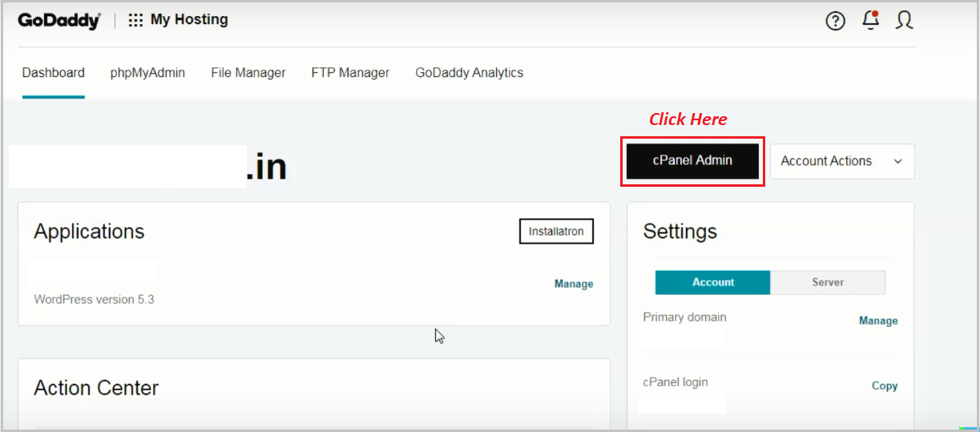The image size is (980, 432).
Task: Go to the FTP Manager tab
Action: coord(350,73)
